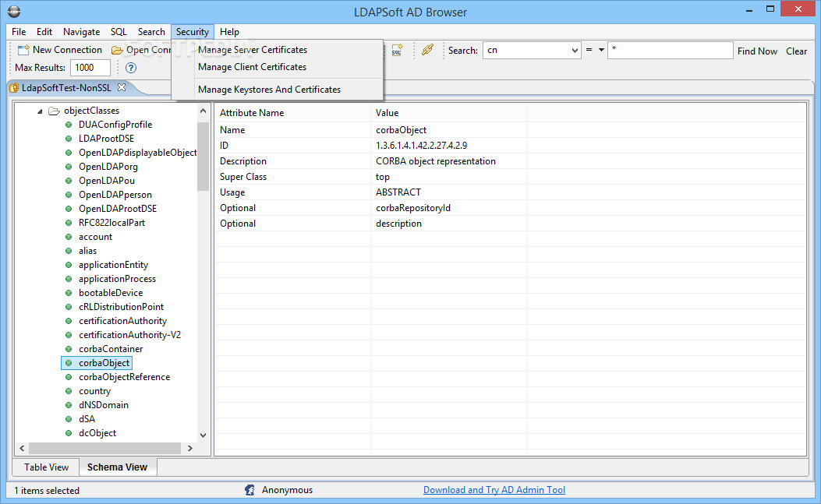Click the Clear search button

click(796, 51)
